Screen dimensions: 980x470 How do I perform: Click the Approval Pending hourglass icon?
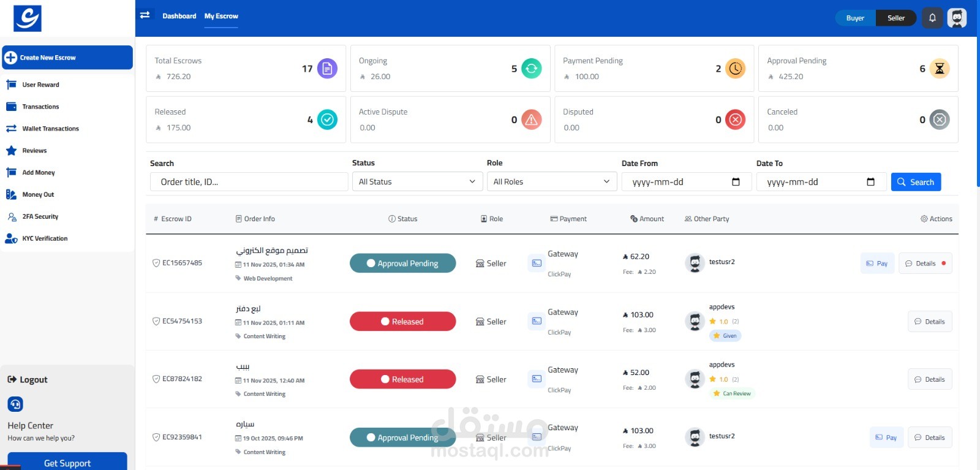[x=940, y=69]
